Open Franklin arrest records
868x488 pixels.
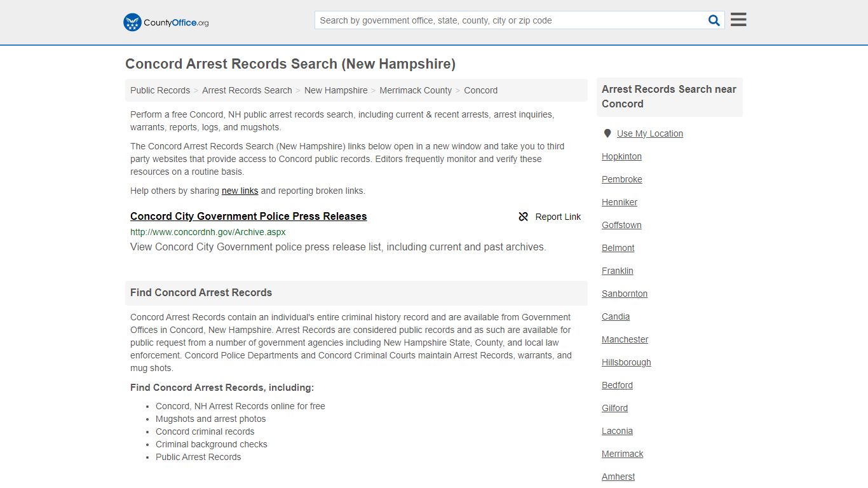click(x=618, y=271)
